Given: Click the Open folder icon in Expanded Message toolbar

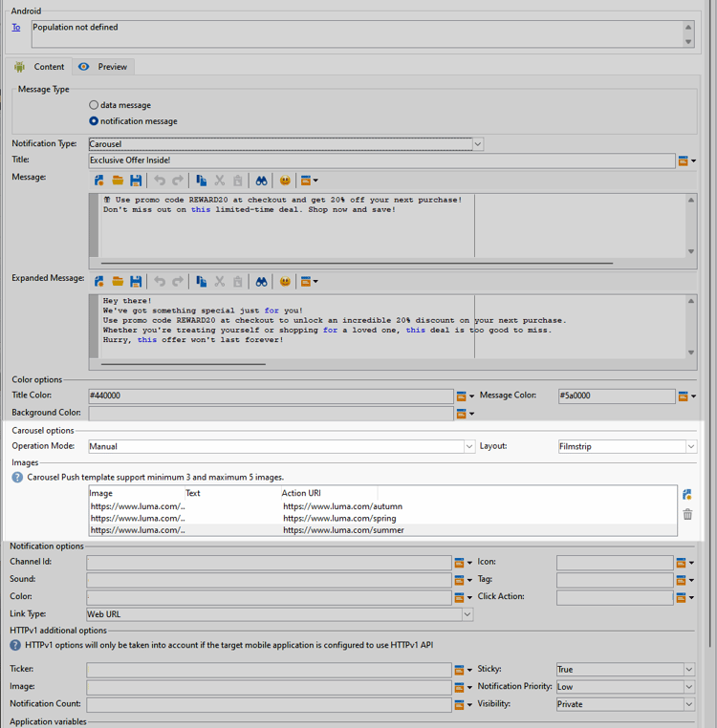Looking at the screenshot, I should [x=118, y=282].
